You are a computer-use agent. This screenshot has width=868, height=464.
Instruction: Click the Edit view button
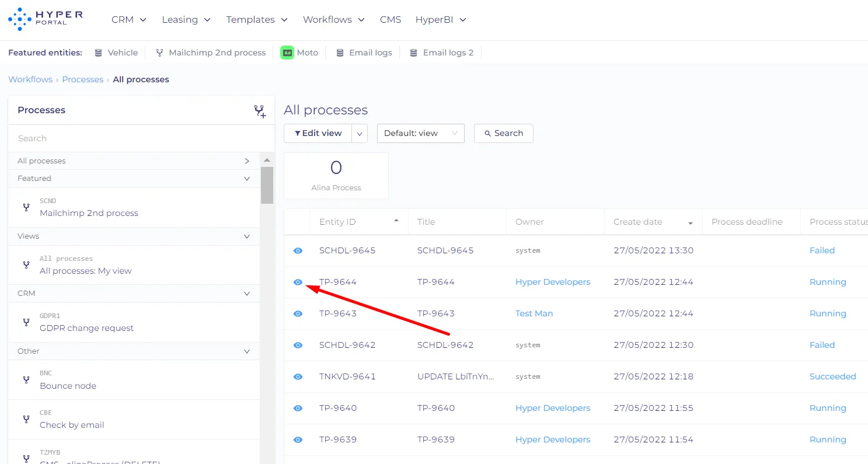coord(318,133)
